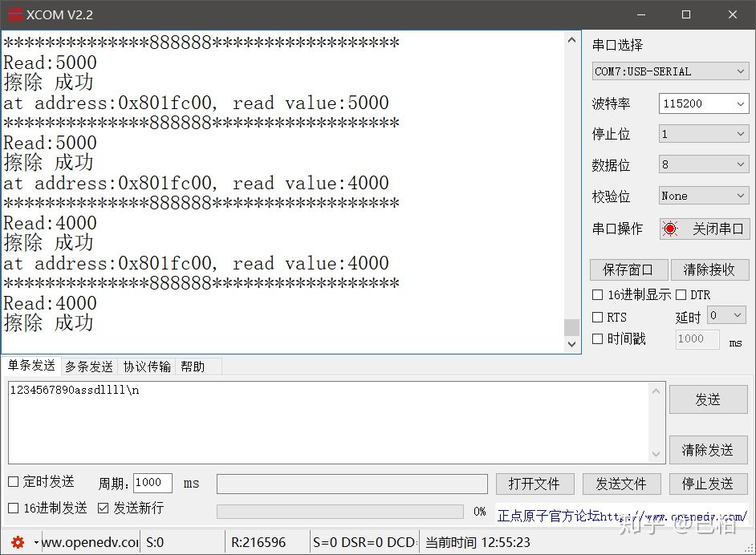The image size is (756, 555).
Task: Click the R:216596 received counter
Action: (x=258, y=542)
